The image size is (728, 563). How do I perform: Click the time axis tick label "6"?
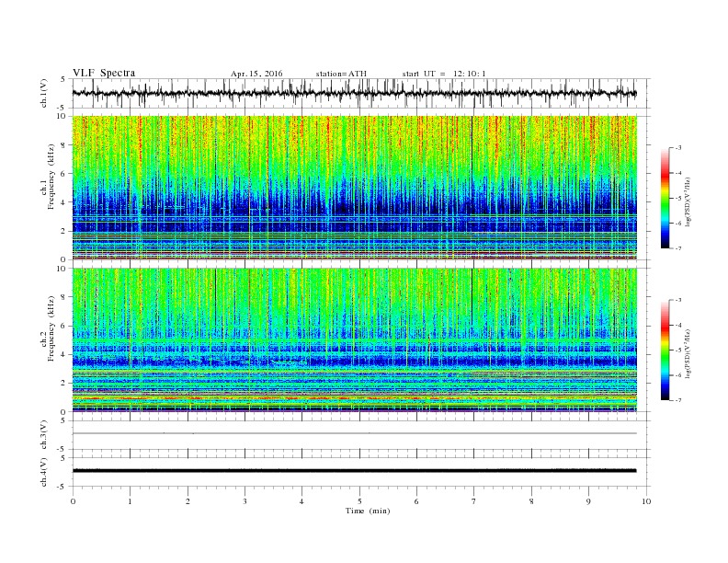pos(416,501)
